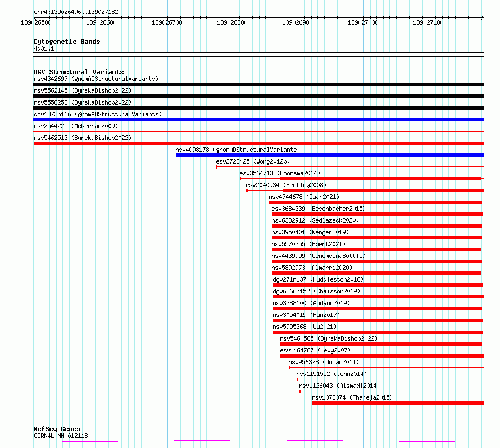The height and width of the screenshot is (448, 500).
Task: Click the DGV Structural Variants track heading
Action: point(79,72)
